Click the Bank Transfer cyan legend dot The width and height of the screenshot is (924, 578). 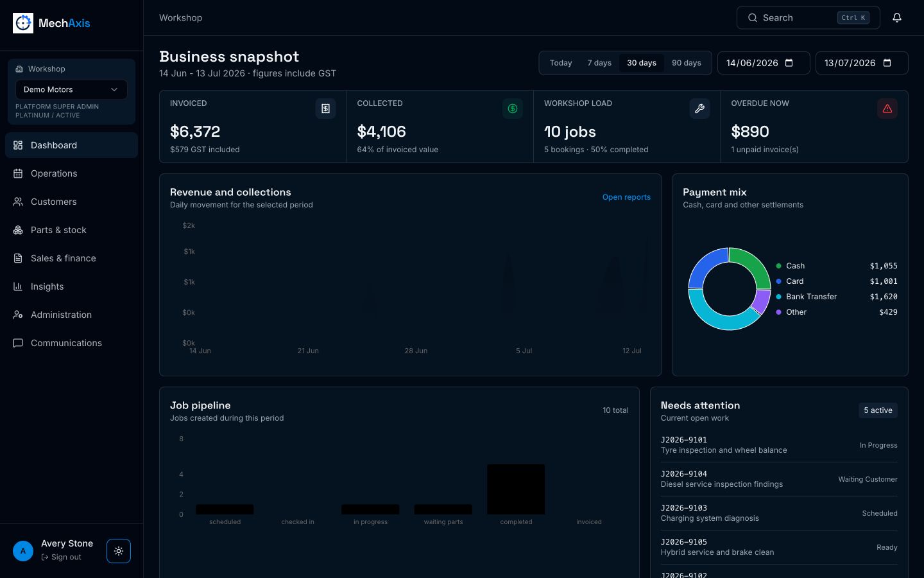pyautogui.click(x=778, y=297)
